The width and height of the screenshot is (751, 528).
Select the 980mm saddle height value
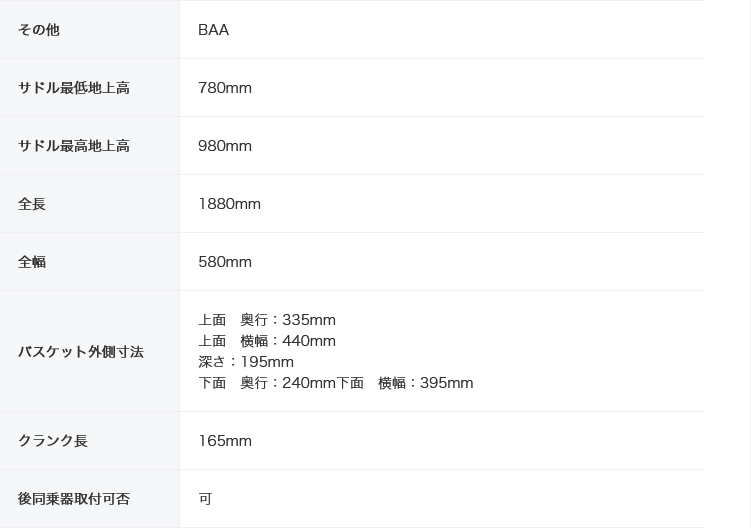click(225, 146)
